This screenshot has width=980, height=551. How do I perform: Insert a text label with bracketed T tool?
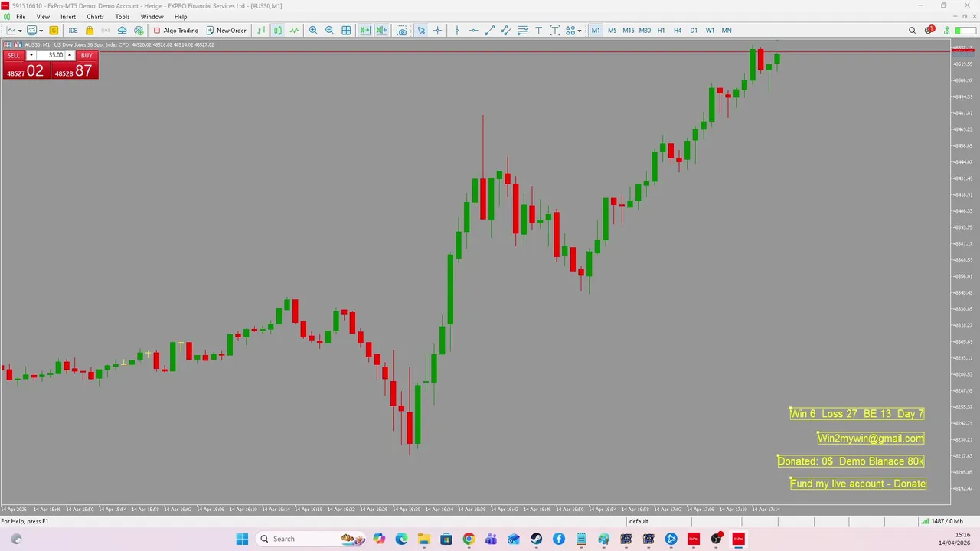click(555, 31)
